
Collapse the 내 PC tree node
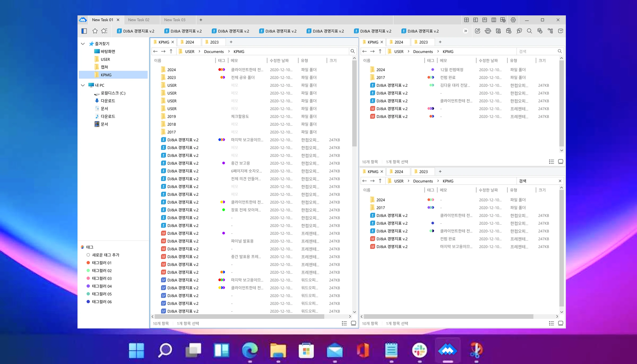(83, 85)
